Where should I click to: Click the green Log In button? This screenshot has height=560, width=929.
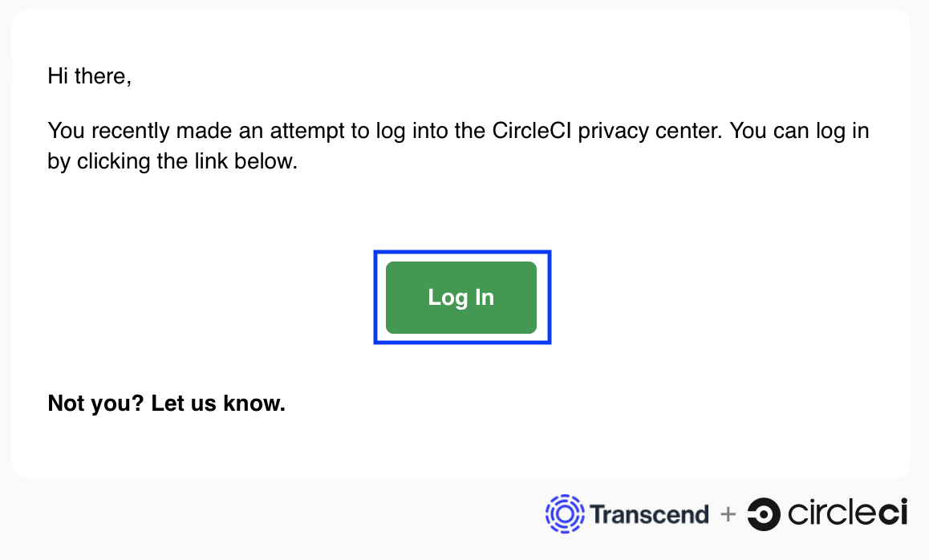coord(460,297)
